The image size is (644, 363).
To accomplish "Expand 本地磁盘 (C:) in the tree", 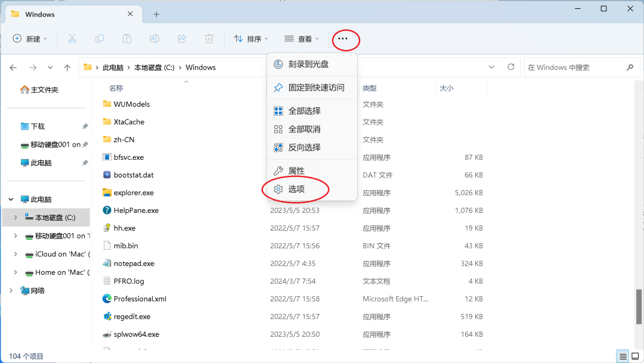I will 16,218.
